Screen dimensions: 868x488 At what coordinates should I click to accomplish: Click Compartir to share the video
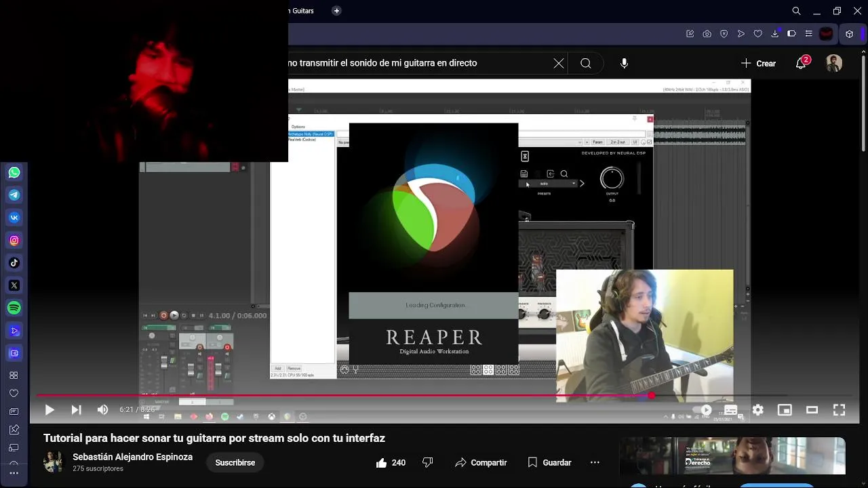[481, 463]
